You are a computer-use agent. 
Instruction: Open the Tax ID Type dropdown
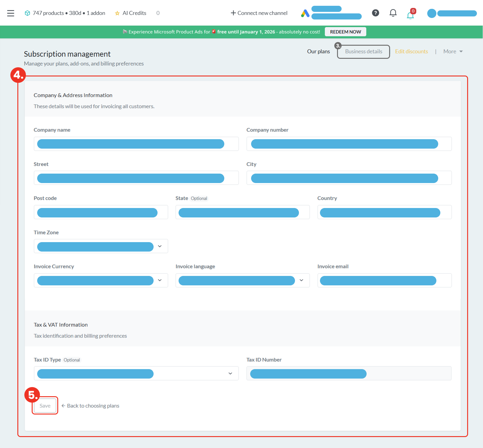click(x=230, y=373)
